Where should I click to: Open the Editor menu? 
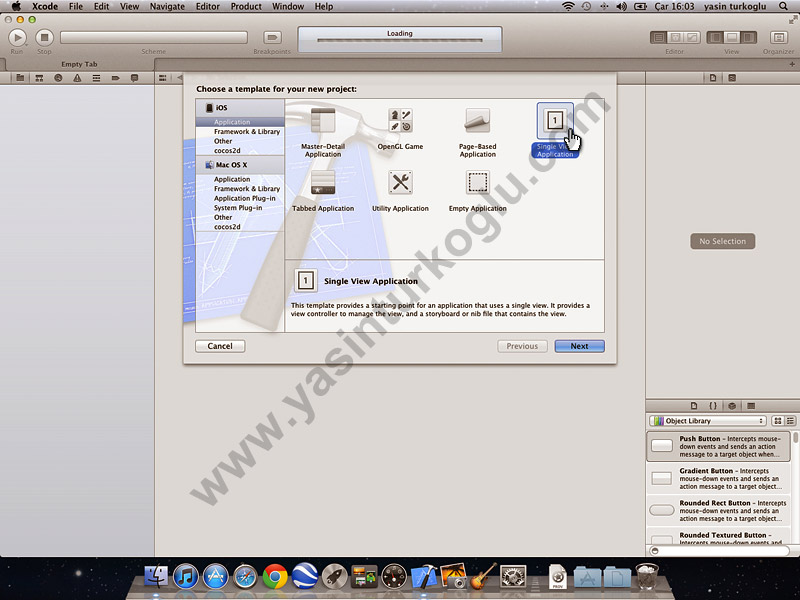click(208, 6)
